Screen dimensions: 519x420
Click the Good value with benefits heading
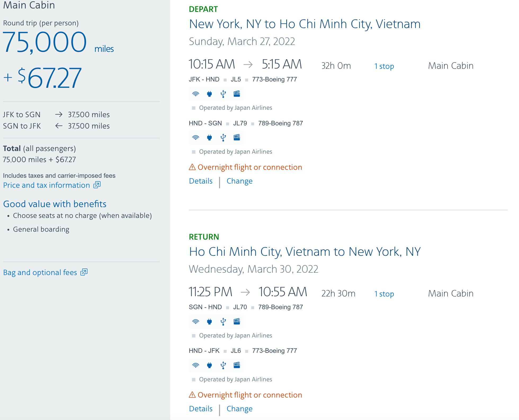[55, 204]
